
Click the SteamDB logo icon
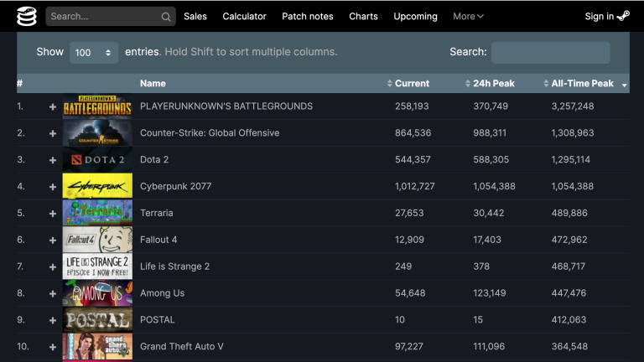pos(27,16)
